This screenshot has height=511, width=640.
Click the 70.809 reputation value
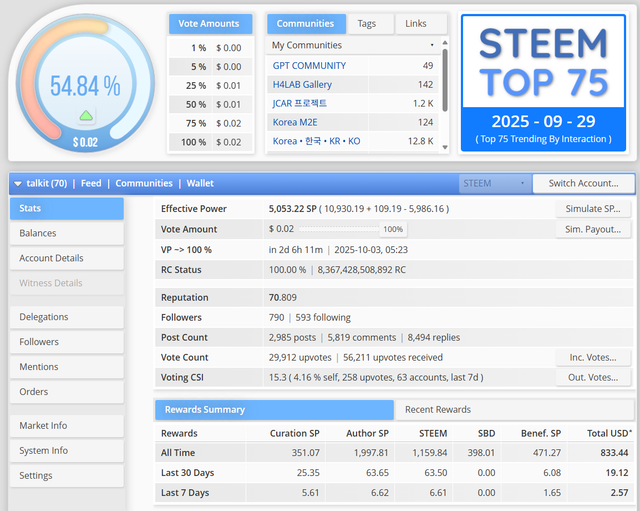click(x=282, y=298)
